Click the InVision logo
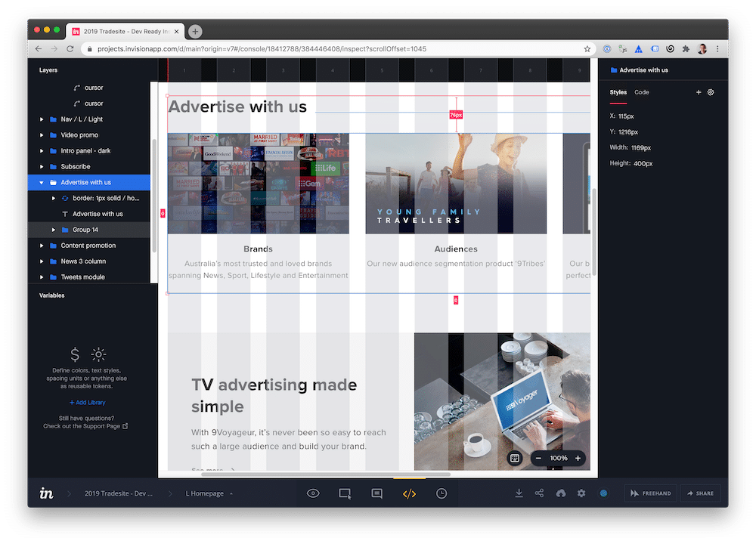The height and width of the screenshot is (544, 756). click(x=46, y=493)
